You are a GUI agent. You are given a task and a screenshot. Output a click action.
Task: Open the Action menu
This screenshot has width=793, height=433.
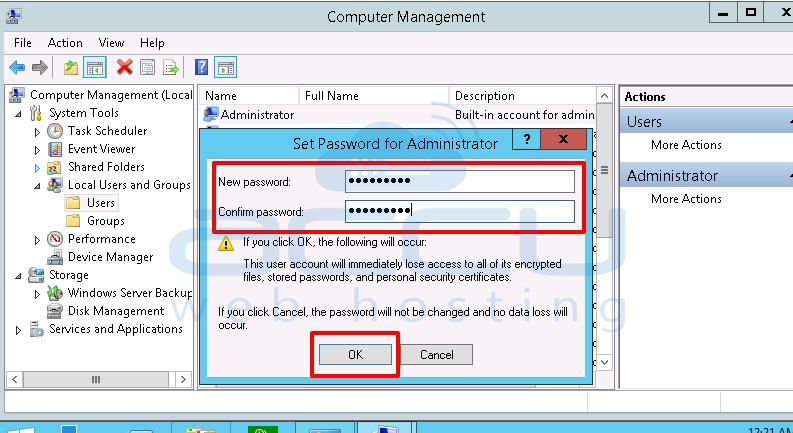click(x=65, y=43)
